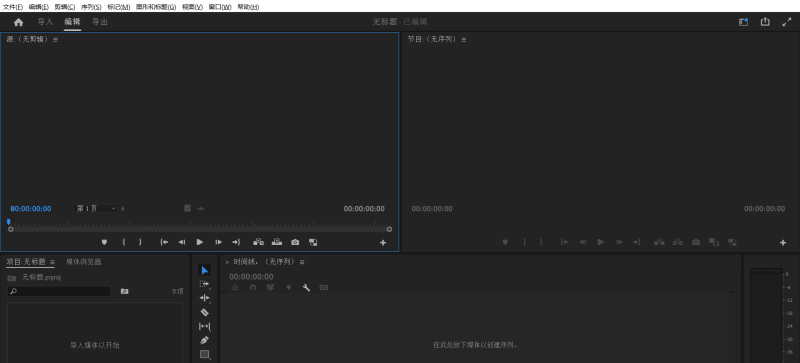Image resolution: width=800 pixels, height=363 pixels.
Task: Toggle Linked Selection in Timeline
Action: (x=270, y=287)
